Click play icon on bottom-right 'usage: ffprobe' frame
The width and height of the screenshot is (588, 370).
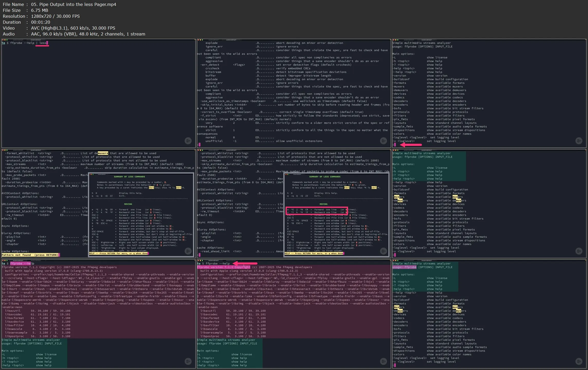[x=579, y=361]
